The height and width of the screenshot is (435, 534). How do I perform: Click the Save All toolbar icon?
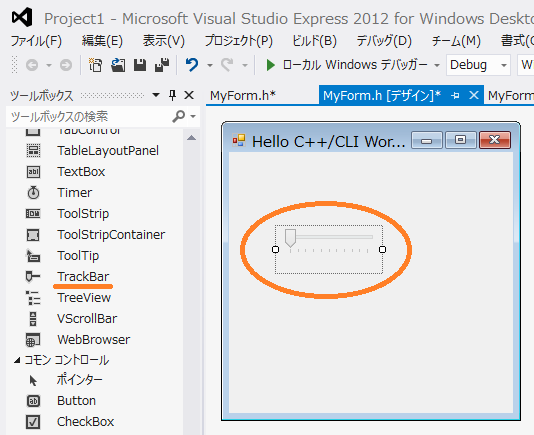[162, 65]
